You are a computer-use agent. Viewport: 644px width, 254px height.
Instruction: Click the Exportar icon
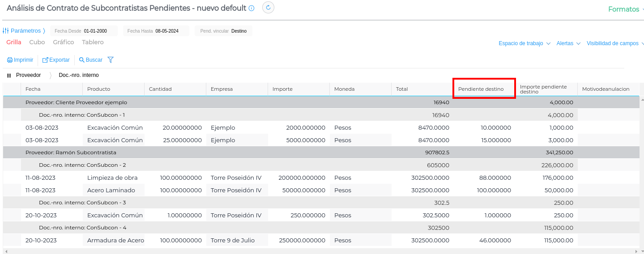click(x=45, y=60)
